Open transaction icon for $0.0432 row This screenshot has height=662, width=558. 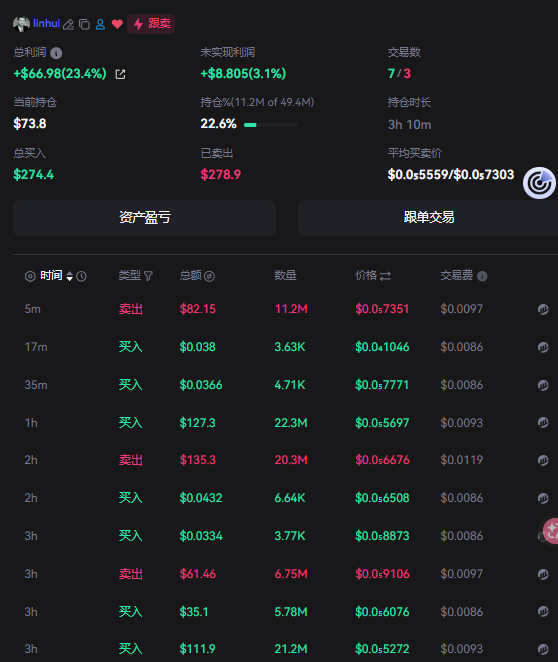coord(543,498)
